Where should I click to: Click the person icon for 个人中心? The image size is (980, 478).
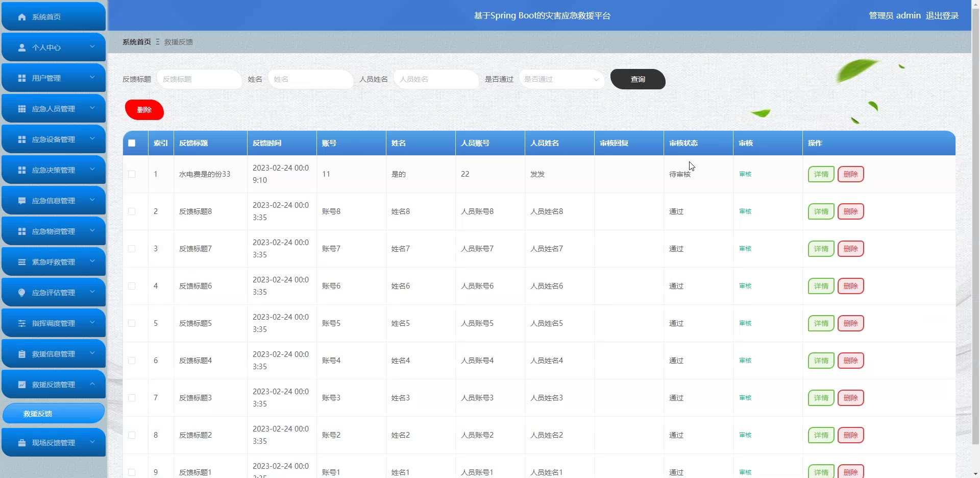coord(22,47)
